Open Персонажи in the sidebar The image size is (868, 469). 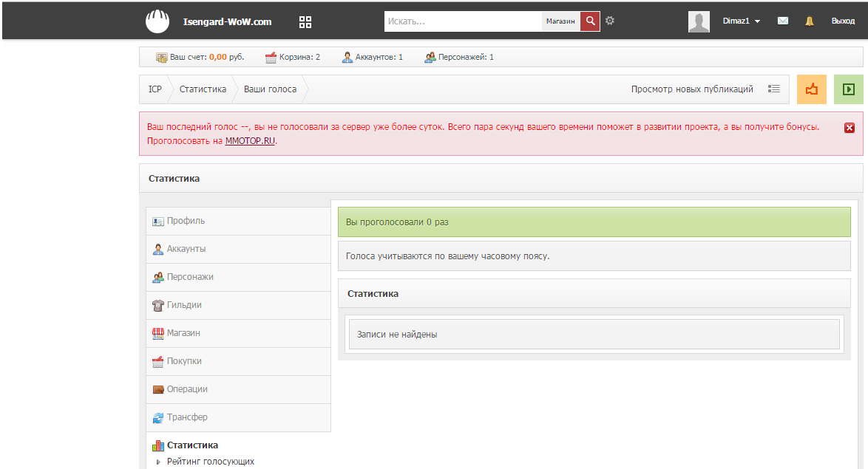click(x=238, y=277)
